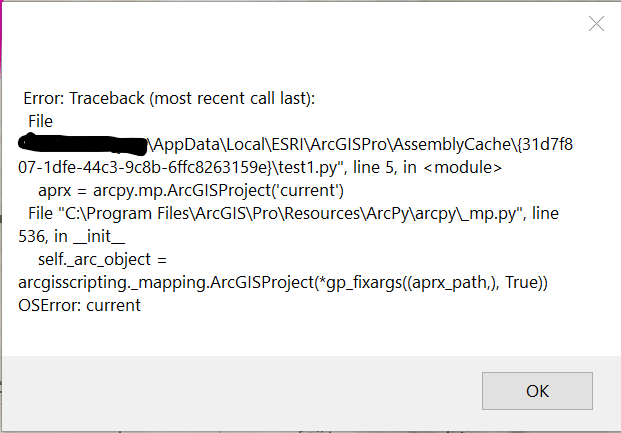Close the error dialog with X
621x433 pixels.
pyautogui.click(x=596, y=24)
